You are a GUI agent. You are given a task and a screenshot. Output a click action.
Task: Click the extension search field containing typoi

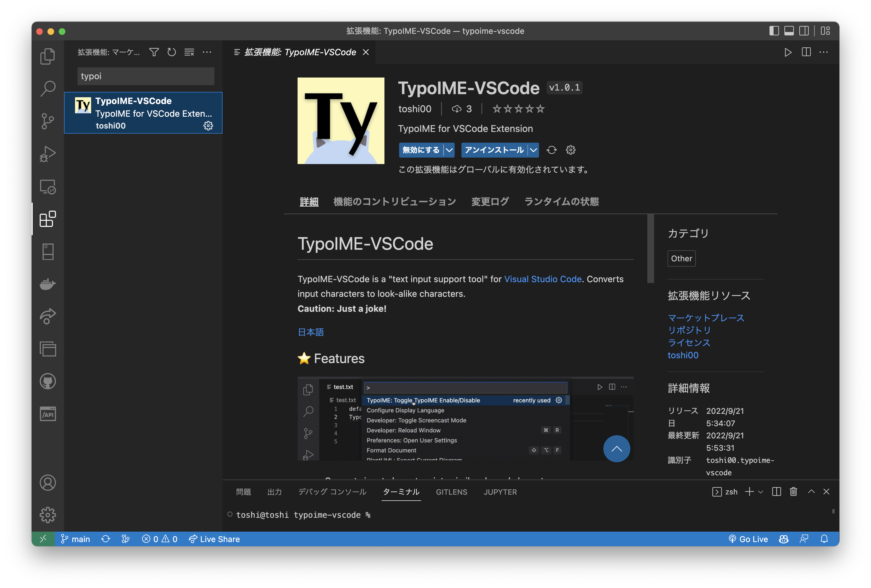click(x=146, y=76)
